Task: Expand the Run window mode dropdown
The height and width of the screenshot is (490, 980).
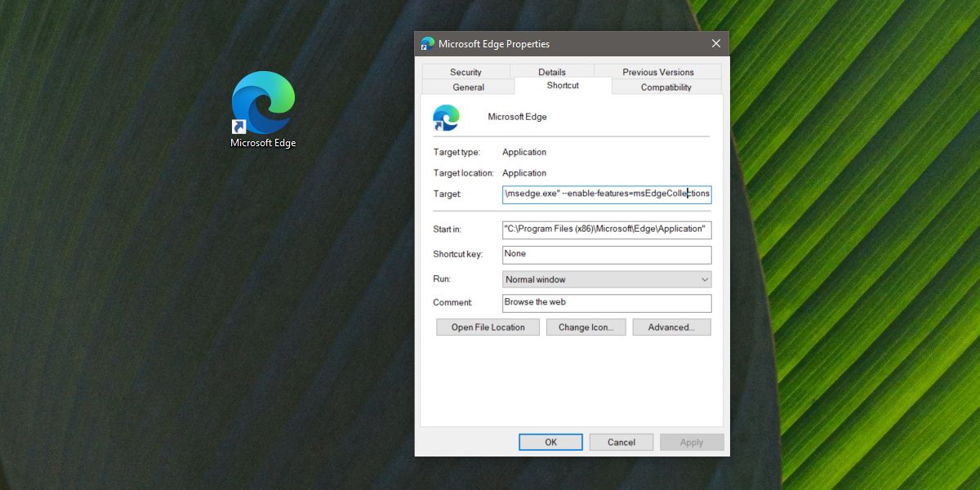Action: point(607,279)
